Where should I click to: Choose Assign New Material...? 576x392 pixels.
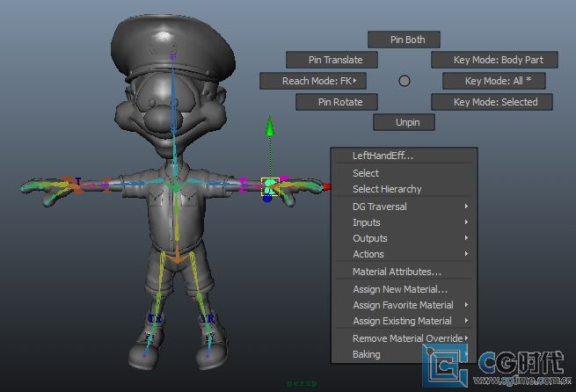(405, 289)
